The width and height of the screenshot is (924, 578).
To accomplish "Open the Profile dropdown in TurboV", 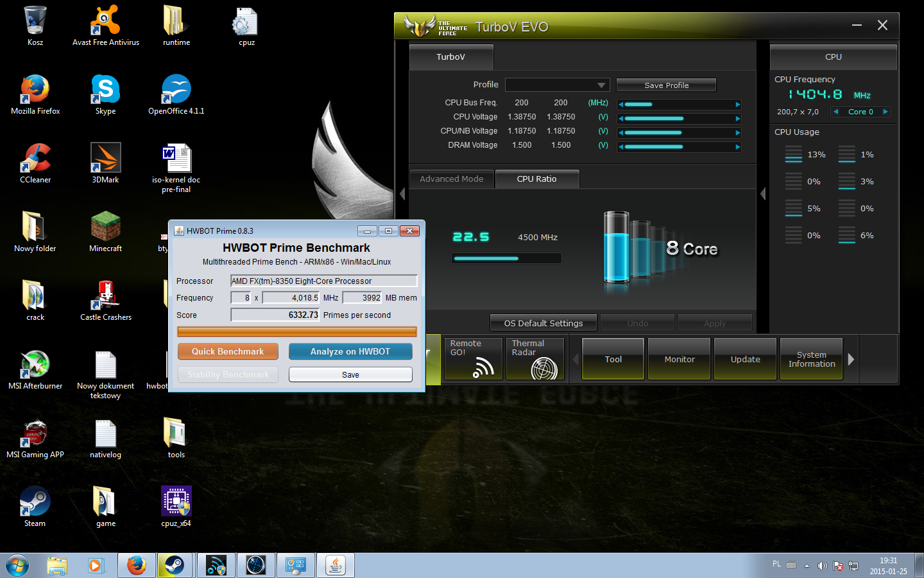I will click(x=557, y=85).
